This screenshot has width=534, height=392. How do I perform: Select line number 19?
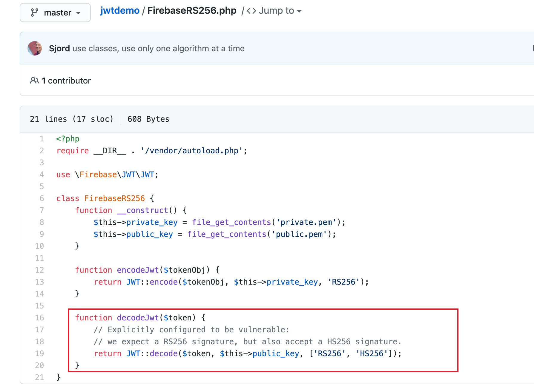39,354
